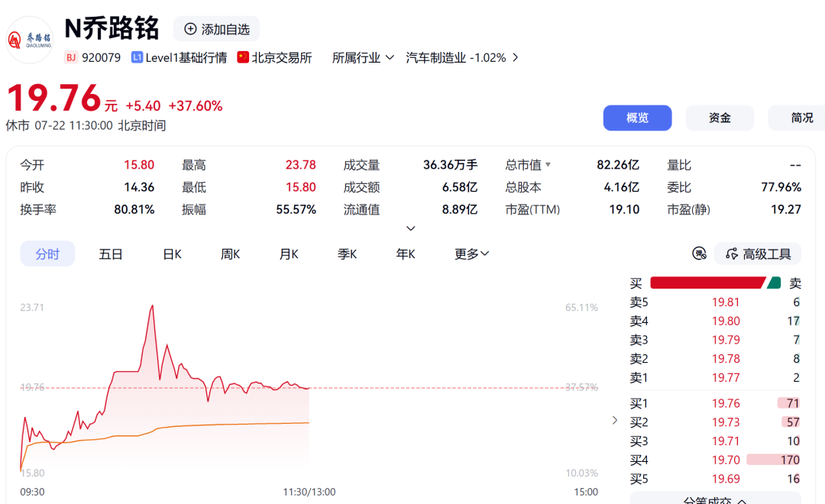Open the 资金 section tab
825x504 pixels.
coord(720,118)
